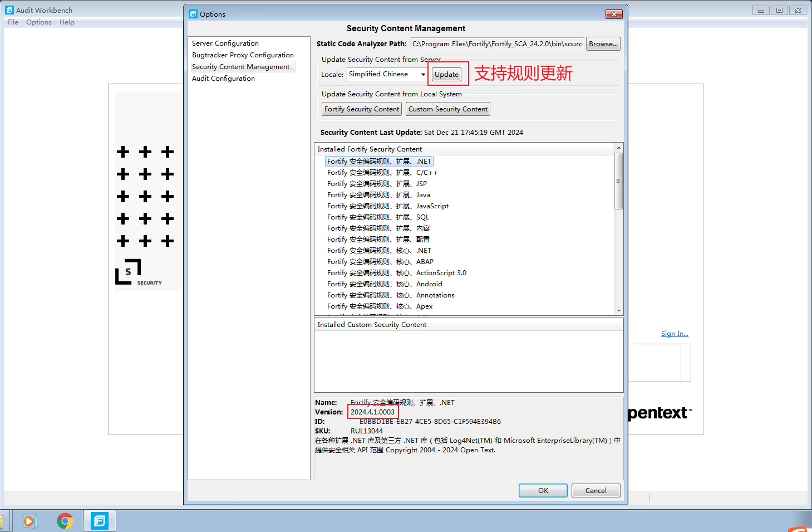
Task: Select the 扩展、JSP rule pack row
Action: (x=377, y=184)
